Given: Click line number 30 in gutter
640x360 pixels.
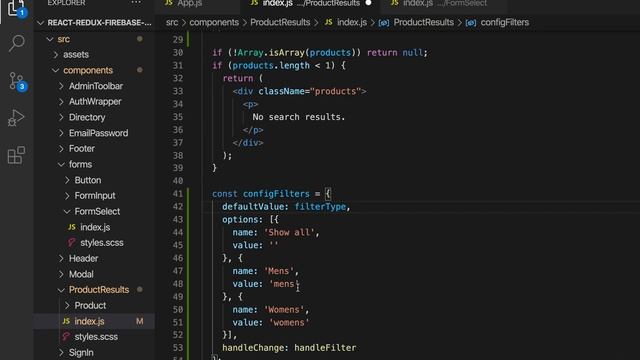Looking at the screenshot, I should click(x=178, y=53).
